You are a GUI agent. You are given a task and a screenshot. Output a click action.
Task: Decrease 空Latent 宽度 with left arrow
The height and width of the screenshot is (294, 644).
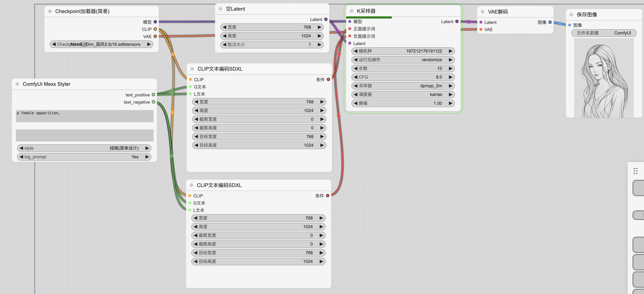click(224, 27)
